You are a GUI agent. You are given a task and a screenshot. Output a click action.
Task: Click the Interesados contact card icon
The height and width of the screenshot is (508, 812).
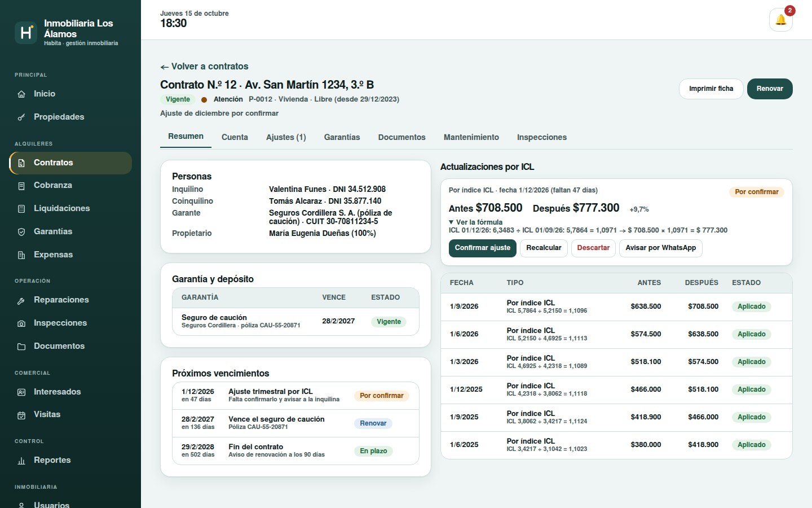click(x=21, y=392)
